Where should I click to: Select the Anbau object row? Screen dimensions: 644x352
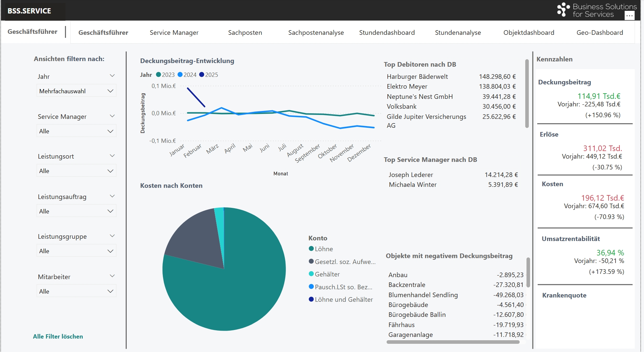[x=456, y=275]
